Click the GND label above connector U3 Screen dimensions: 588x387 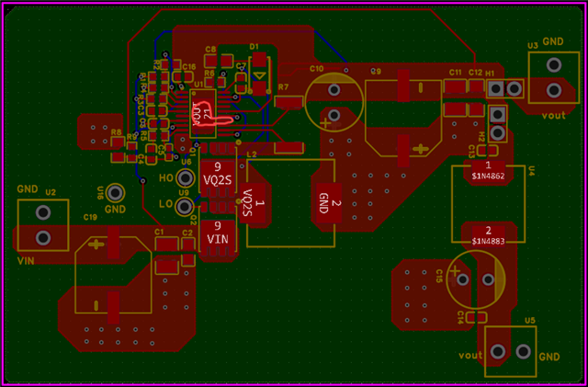tap(553, 41)
